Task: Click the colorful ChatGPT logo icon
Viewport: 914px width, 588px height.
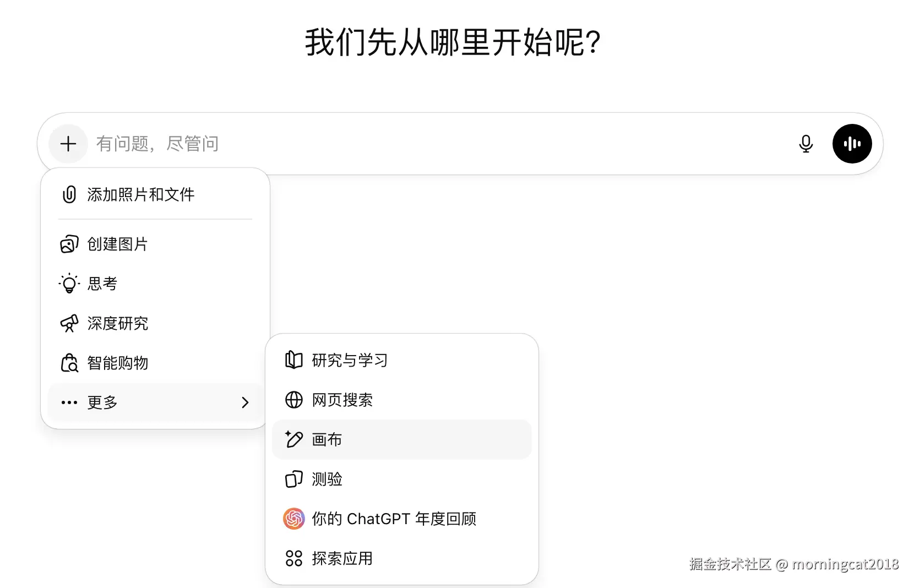Action: tap(294, 519)
